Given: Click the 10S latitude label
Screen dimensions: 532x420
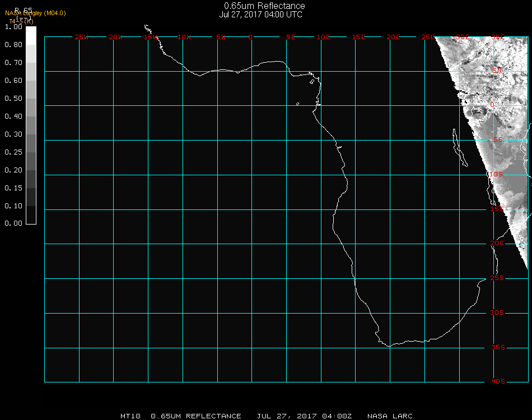Looking at the screenshot, I should [496, 174].
